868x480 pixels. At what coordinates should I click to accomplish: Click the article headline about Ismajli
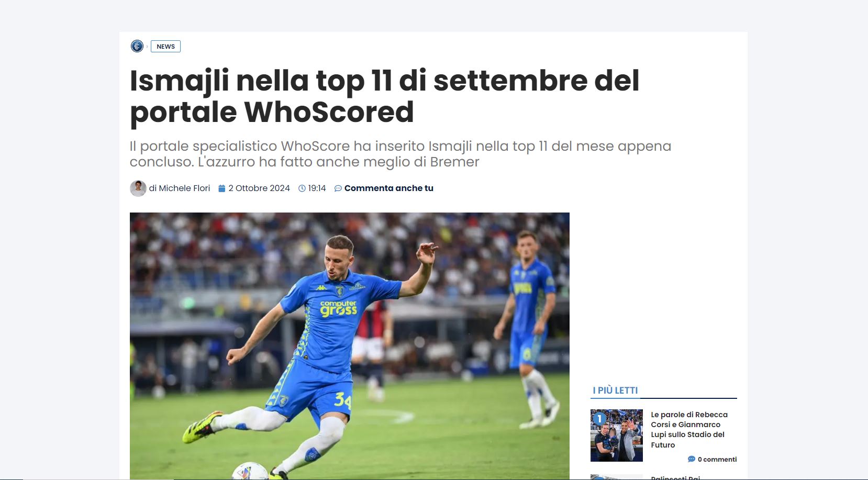point(384,96)
